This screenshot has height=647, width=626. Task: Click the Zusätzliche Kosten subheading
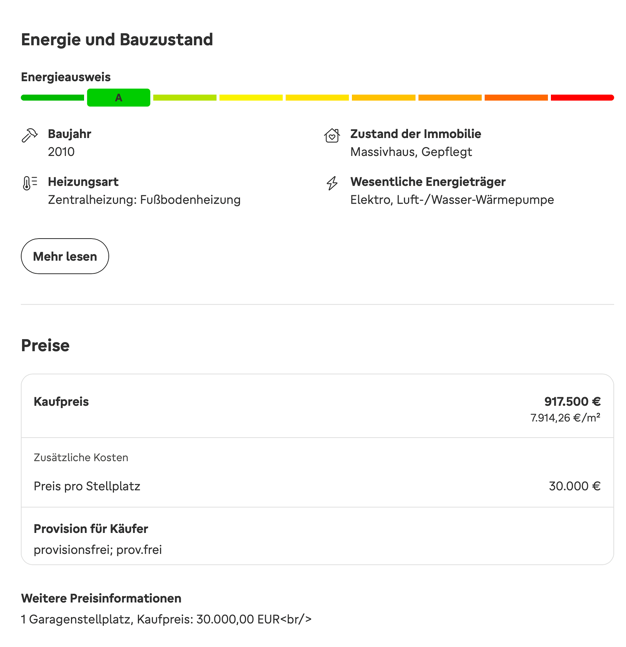[x=81, y=457]
